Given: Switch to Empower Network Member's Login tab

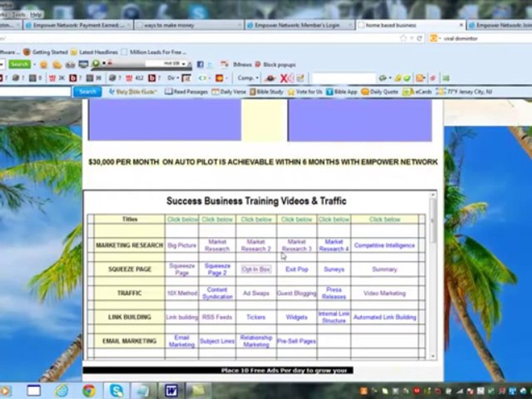Looking at the screenshot, I should coord(300,25).
